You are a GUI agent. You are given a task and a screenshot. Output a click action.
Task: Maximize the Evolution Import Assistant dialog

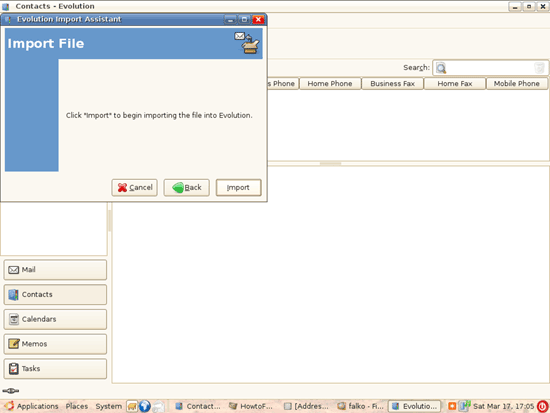244,19
